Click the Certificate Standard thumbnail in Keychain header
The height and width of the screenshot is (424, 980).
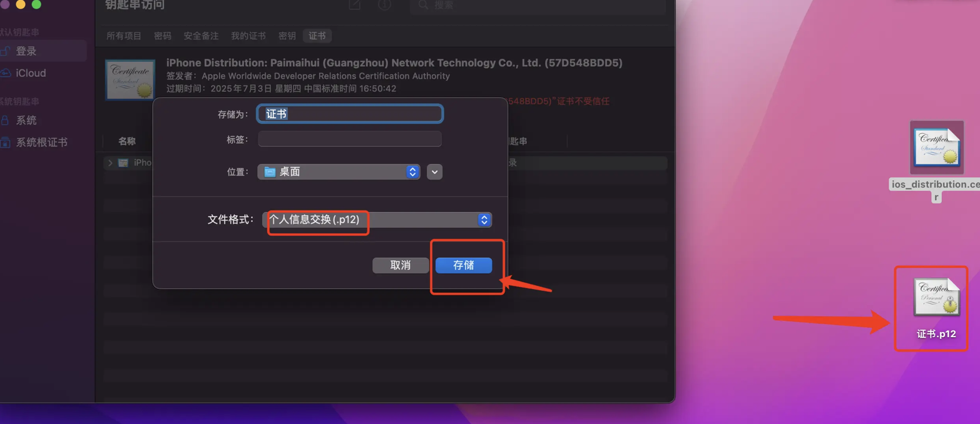(x=130, y=80)
